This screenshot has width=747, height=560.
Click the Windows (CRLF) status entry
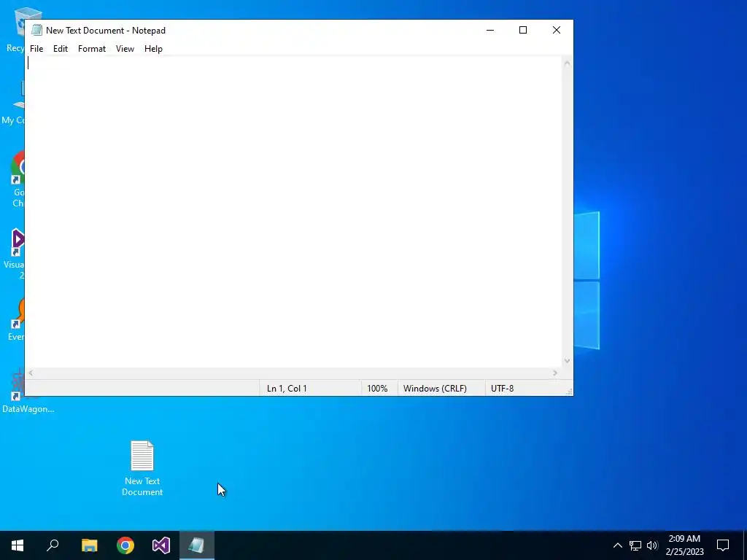[x=435, y=389]
